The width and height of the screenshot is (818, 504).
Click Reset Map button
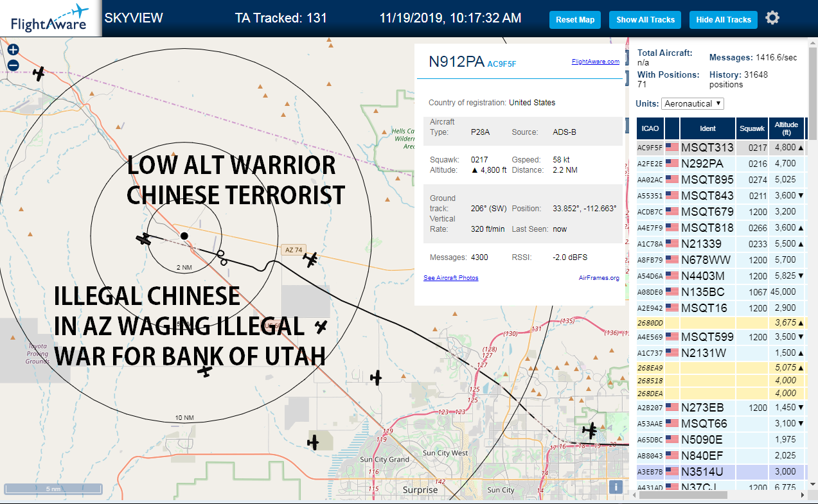(575, 19)
